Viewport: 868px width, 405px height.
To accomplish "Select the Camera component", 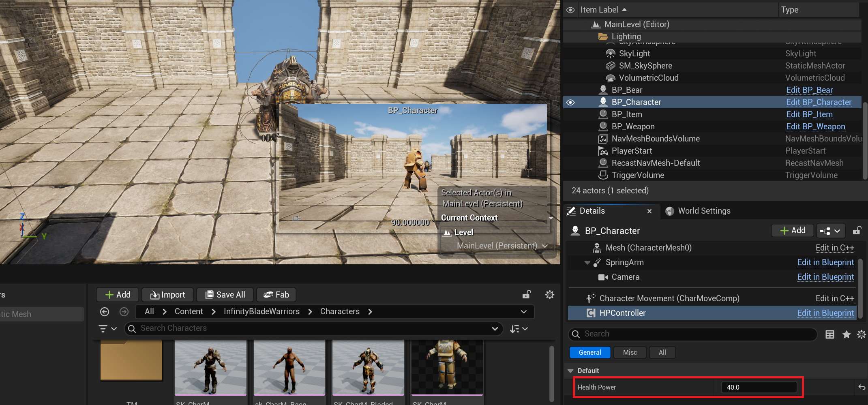I will [625, 277].
